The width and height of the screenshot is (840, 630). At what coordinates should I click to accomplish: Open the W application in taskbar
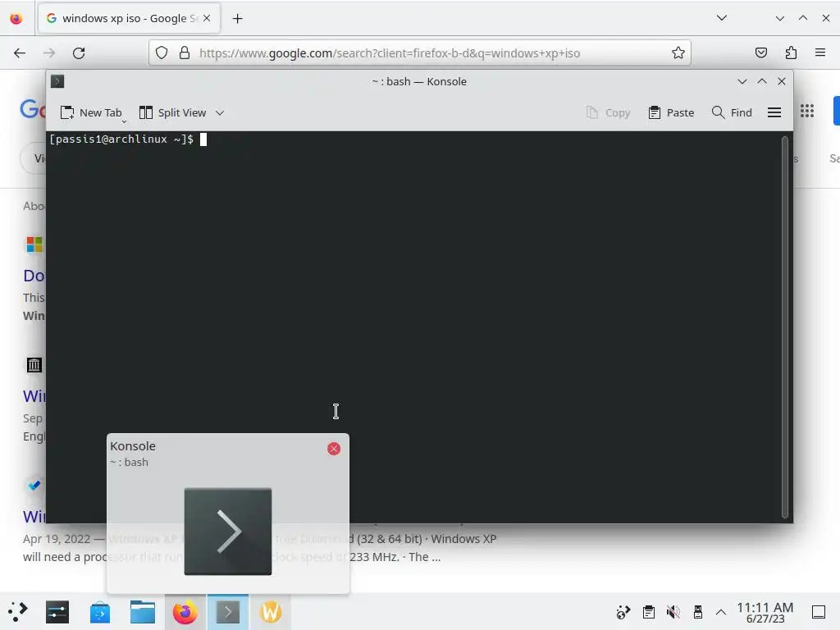(x=271, y=612)
